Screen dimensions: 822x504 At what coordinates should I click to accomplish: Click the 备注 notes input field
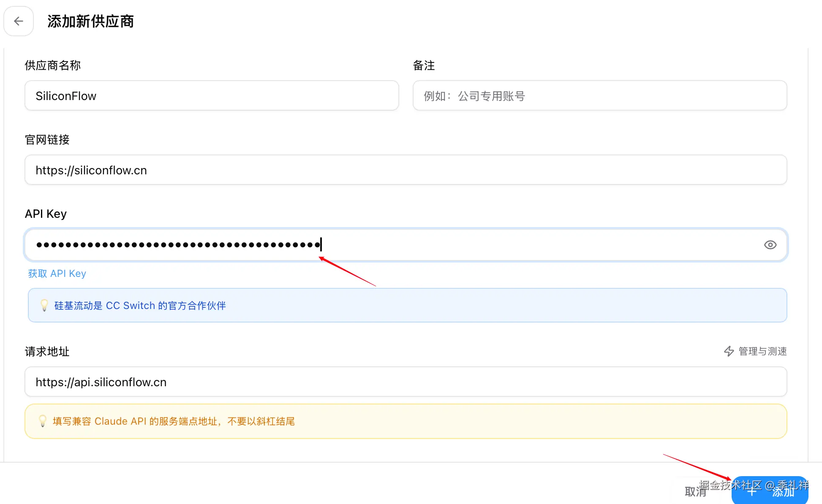click(x=599, y=96)
